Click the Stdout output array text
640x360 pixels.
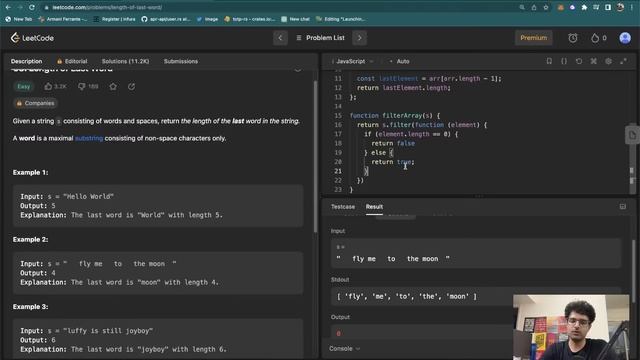[x=407, y=297]
